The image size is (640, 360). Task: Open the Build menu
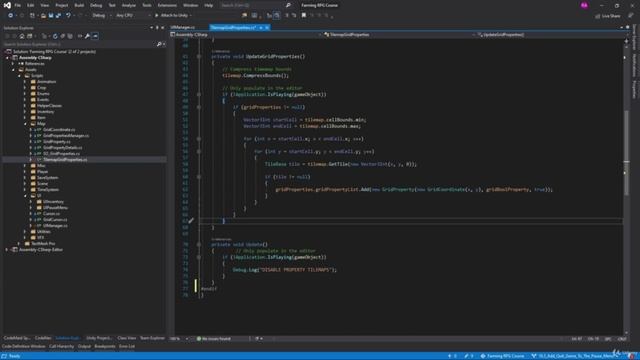79,5
